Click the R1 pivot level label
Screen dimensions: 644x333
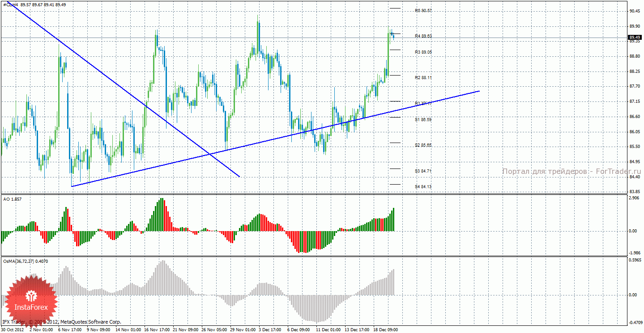[423, 103]
